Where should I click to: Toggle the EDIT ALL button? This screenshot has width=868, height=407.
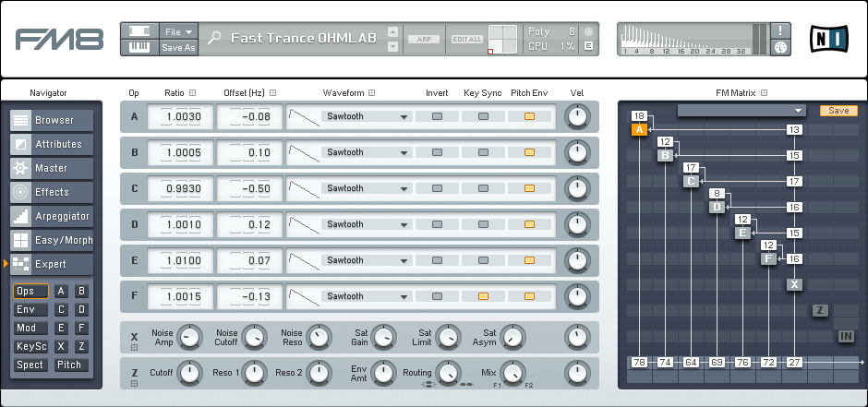tap(467, 40)
